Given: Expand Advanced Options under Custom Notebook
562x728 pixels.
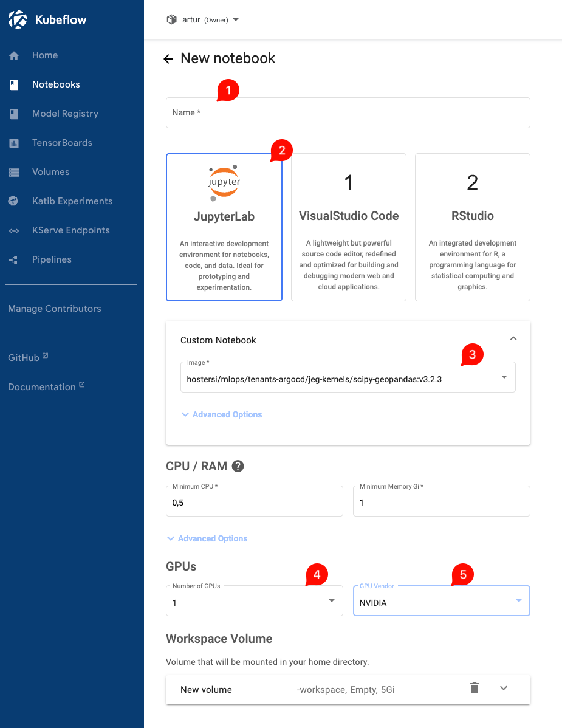Looking at the screenshot, I should 222,414.
